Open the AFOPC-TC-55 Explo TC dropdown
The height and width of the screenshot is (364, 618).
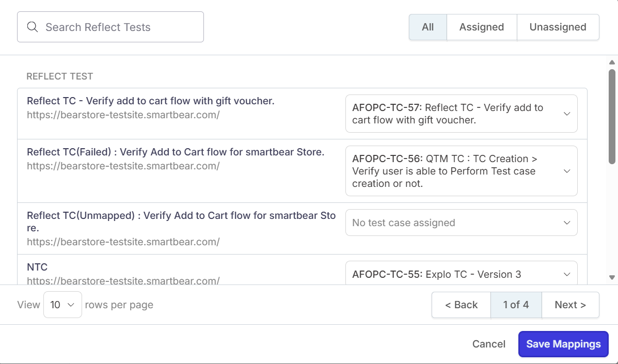461,274
